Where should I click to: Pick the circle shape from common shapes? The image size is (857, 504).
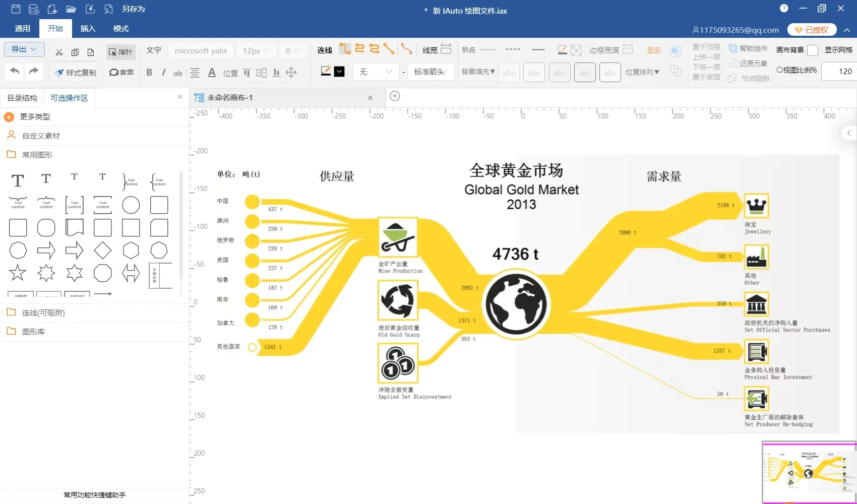pyautogui.click(x=131, y=205)
